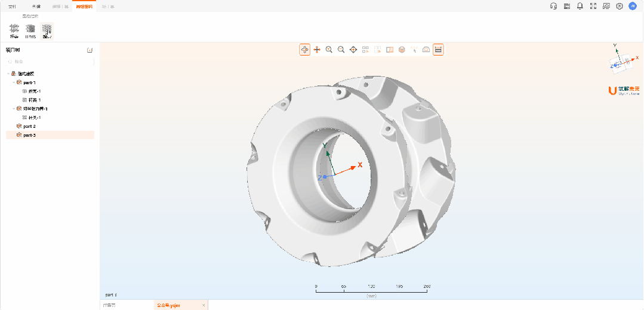Open the cloud monitor icon
This screenshot has height=310, width=644.
coord(606,6)
